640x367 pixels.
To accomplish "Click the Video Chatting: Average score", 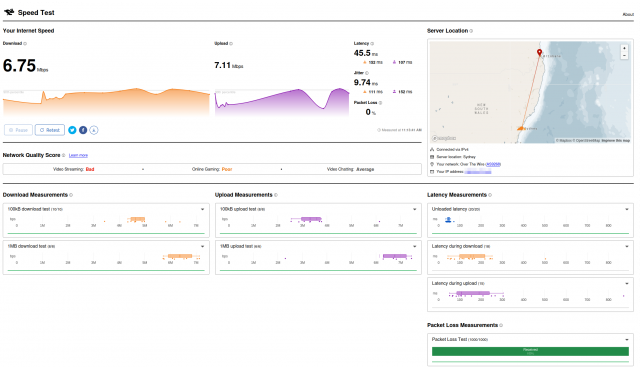I will [x=350, y=169].
